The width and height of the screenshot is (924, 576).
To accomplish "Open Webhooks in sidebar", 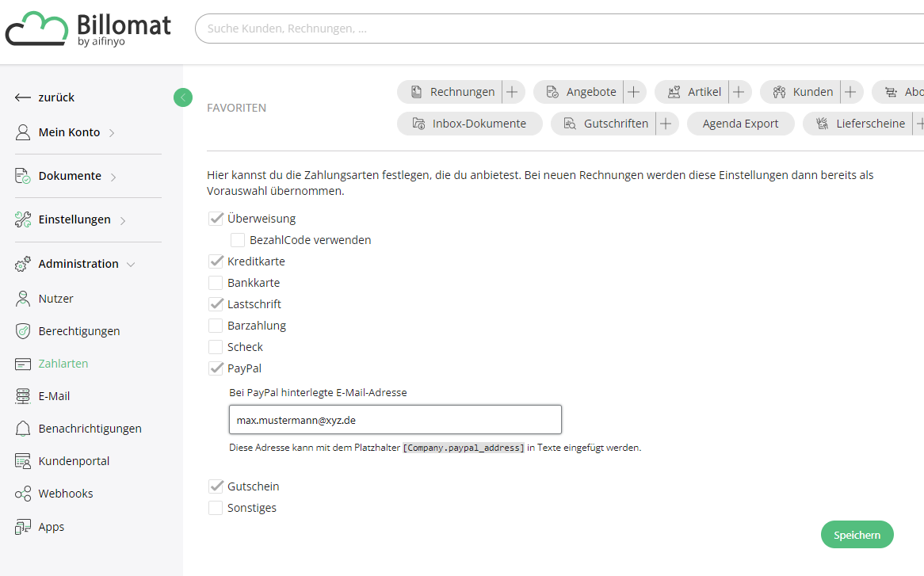I will click(x=66, y=494).
